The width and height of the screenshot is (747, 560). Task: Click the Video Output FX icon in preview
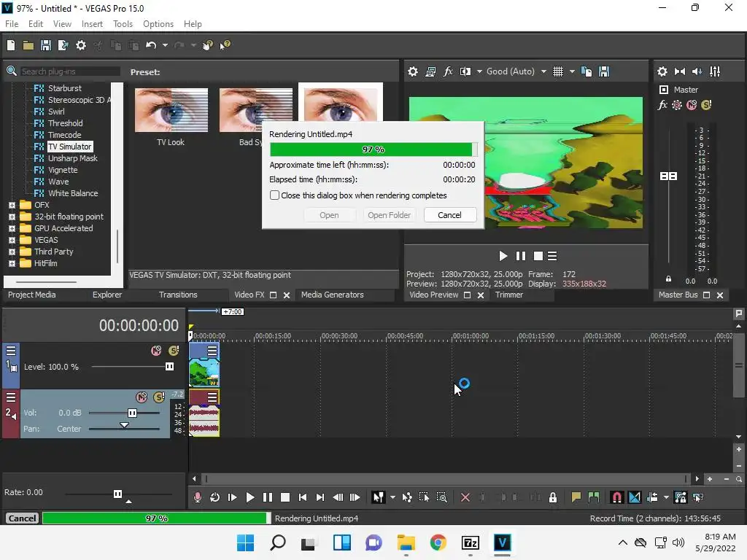(x=448, y=71)
